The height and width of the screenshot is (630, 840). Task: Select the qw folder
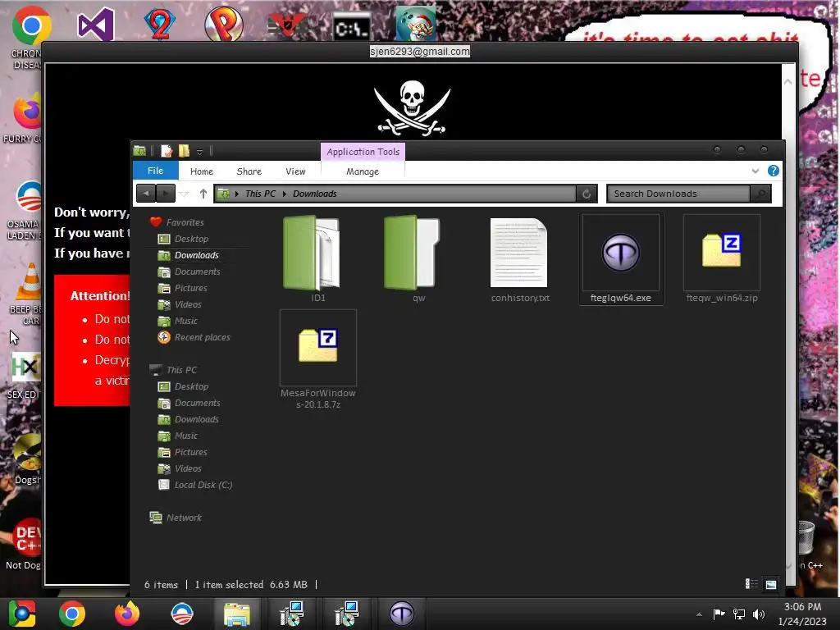[x=412, y=253]
